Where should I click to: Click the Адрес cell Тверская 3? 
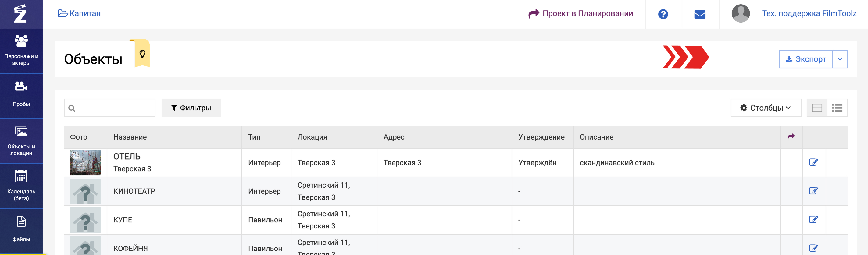(402, 163)
